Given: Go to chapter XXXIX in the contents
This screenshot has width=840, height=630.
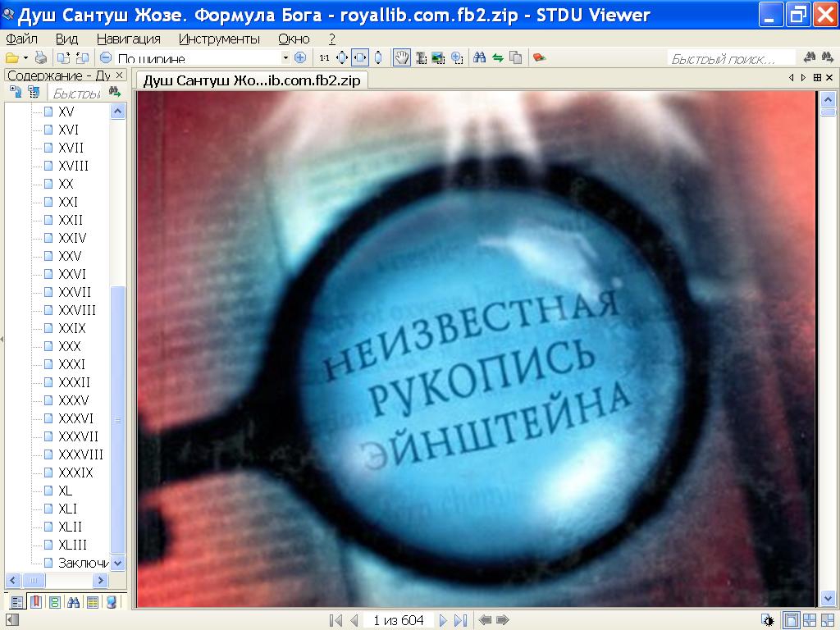Looking at the screenshot, I should (x=75, y=472).
